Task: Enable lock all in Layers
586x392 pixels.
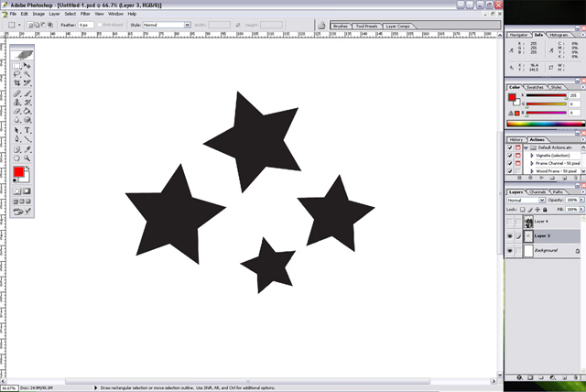Action: pyautogui.click(x=545, y=210)
